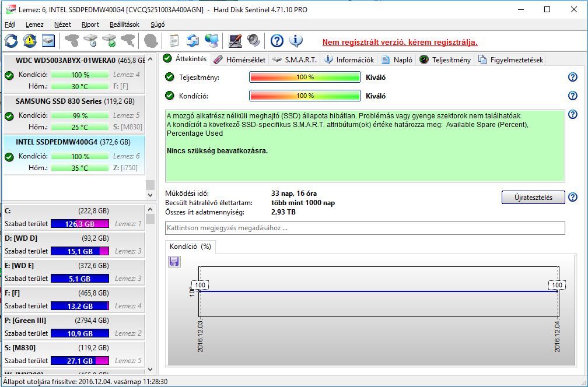This screenshot has height=387, width=588.
Task: Click the blue refresh arrows toolbar icon
Action: point(11,40)
